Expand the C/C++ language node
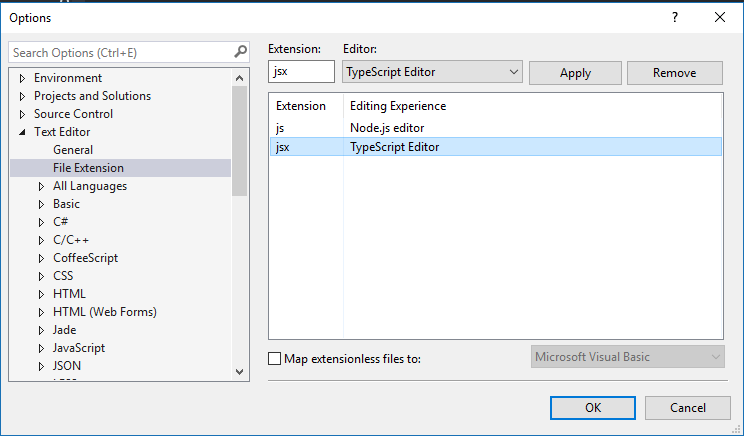Viewport: 744px width, 436px height. click(41, 240)
